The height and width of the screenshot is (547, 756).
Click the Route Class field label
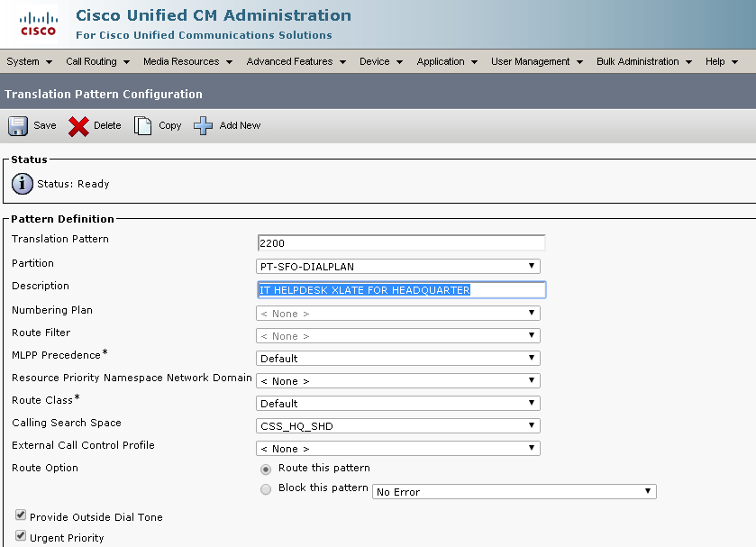46,400
